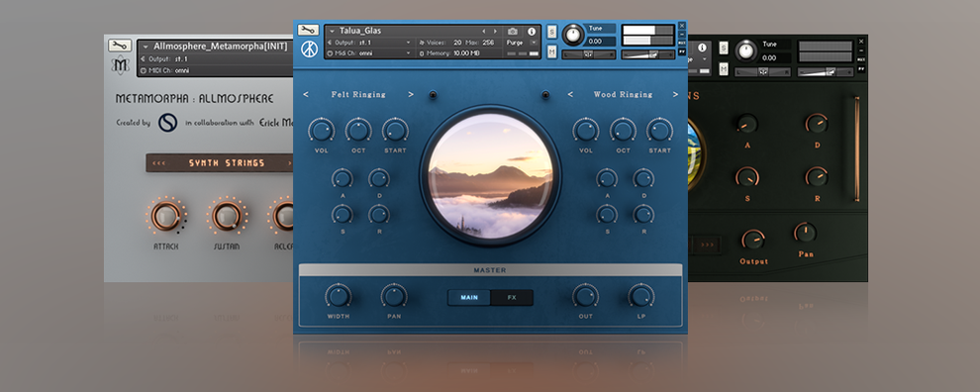
Task: Click the SUSTAIN knob in Allmosphere window
Action: click(x=227, y=217)
